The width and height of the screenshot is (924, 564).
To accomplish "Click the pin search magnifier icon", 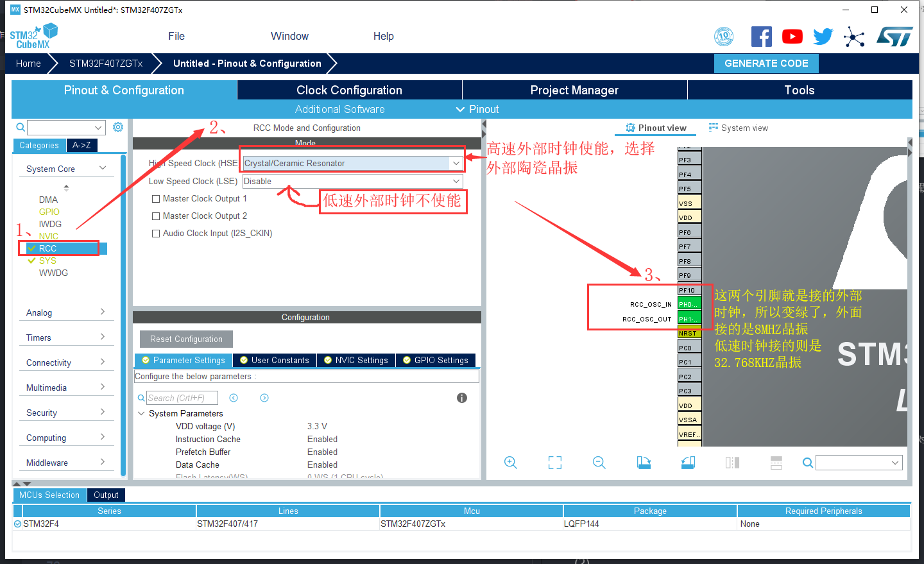I will point(808,463).
